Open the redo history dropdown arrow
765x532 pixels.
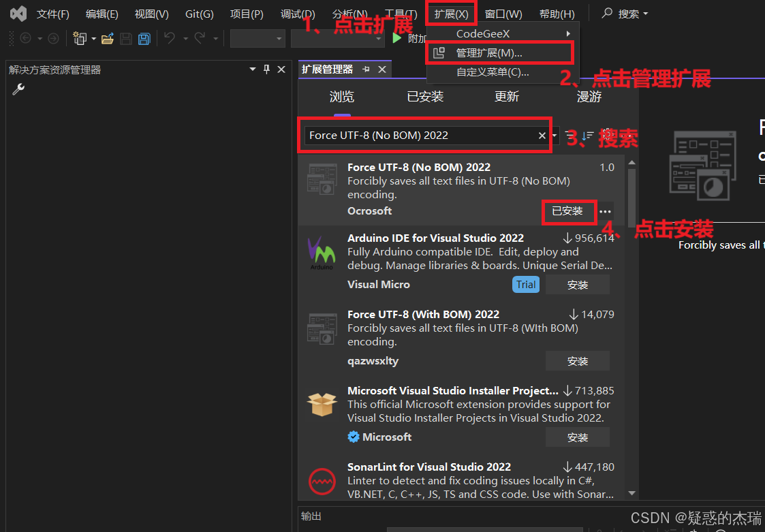tap(215, 39)
